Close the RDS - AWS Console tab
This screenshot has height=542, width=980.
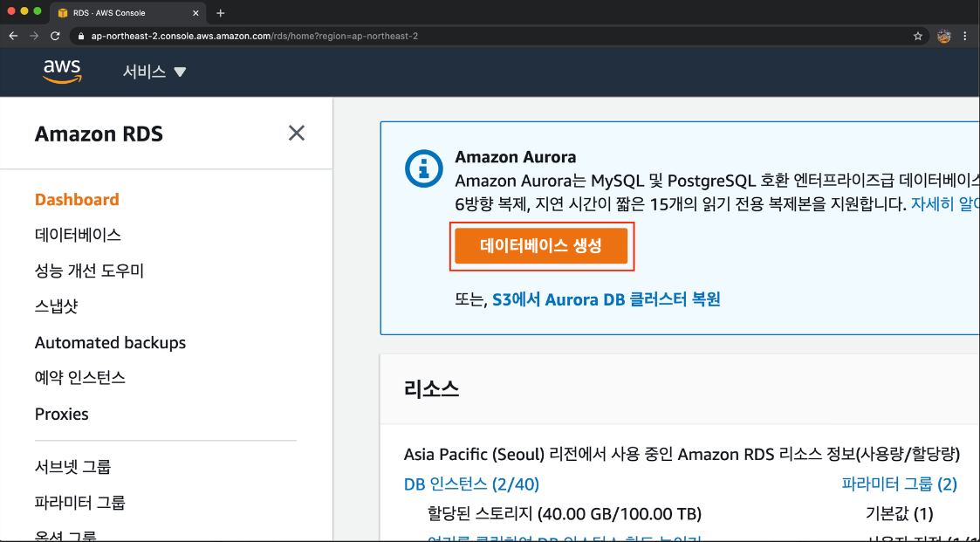(196, 13)
